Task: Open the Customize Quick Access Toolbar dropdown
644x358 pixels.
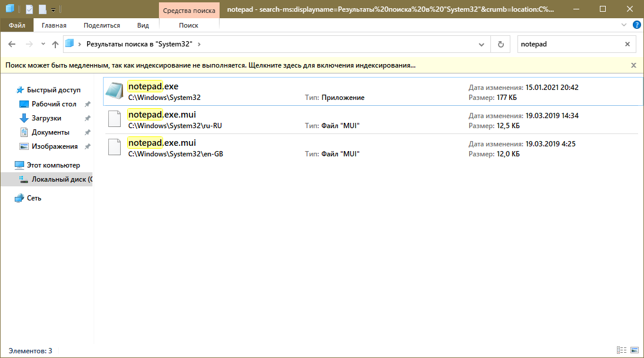Action: [x=53, y=10]
